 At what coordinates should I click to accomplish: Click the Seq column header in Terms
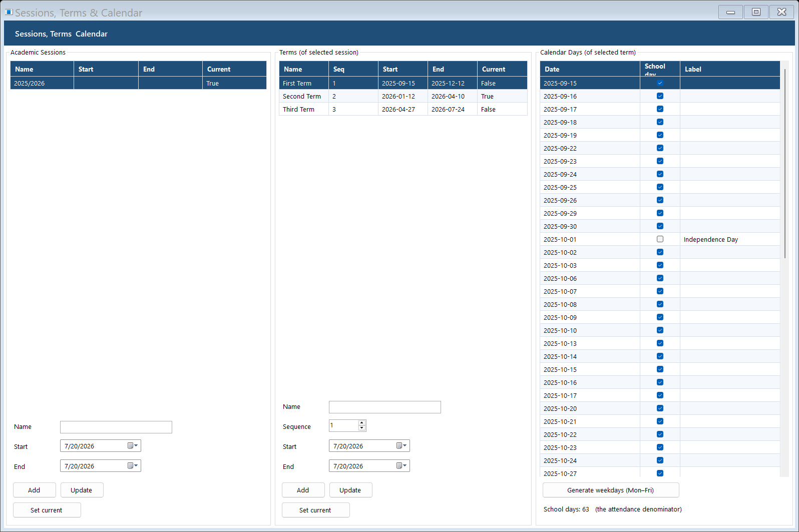point(353,69)
